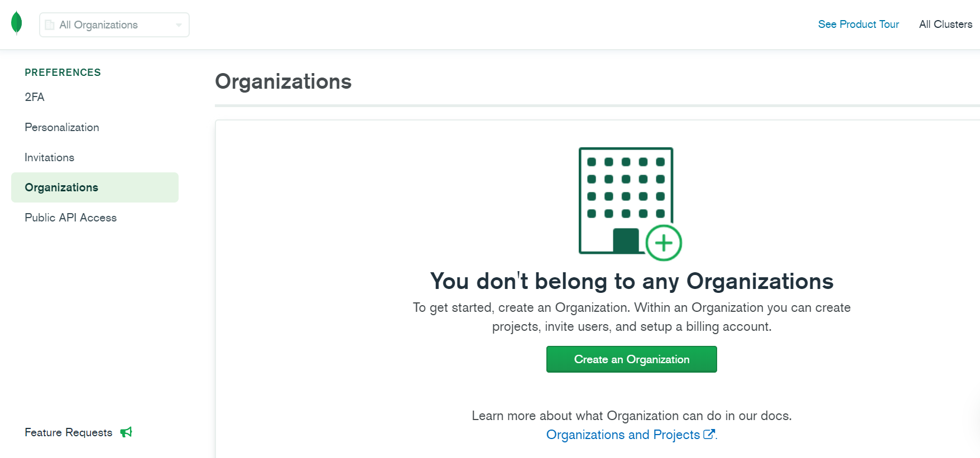Click the megaphone icon beside Feature Requests
980x458 pixels.
[126, 432]
